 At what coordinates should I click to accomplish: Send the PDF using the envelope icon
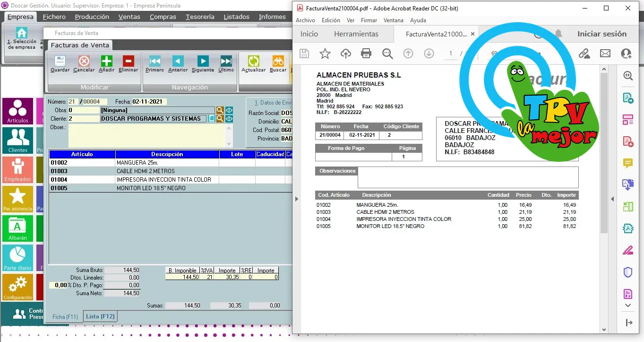605,53
